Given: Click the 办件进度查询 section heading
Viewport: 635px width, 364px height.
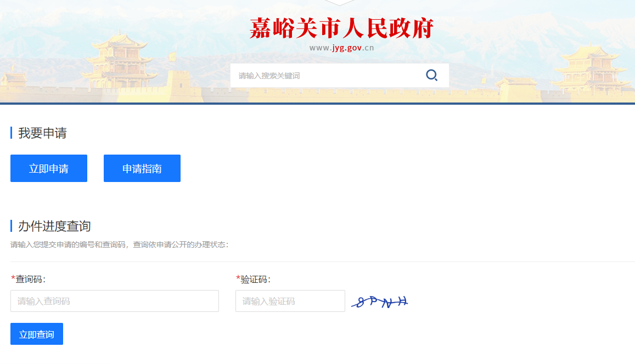Looking at the screenshot, I should coord(54,226).
